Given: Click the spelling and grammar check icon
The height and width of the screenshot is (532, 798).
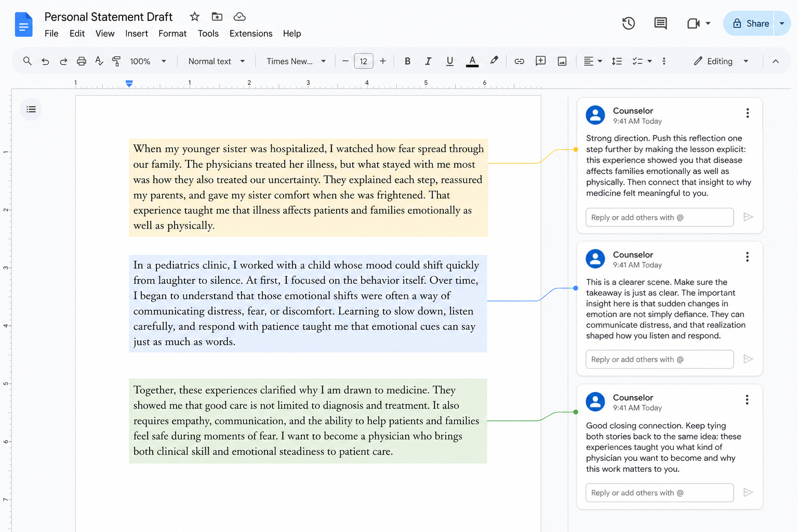Looking at the screenshot, I should tap(99, 61).
